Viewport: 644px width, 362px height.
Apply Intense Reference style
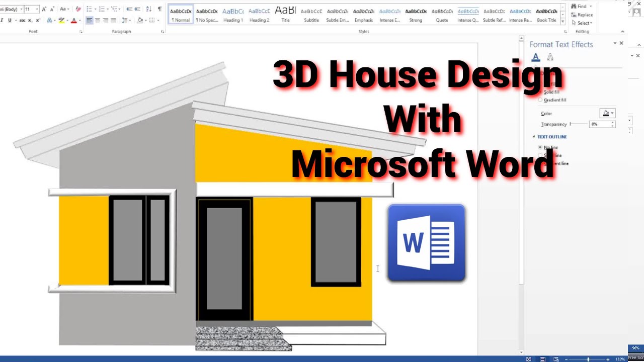[x=520, y=15]
